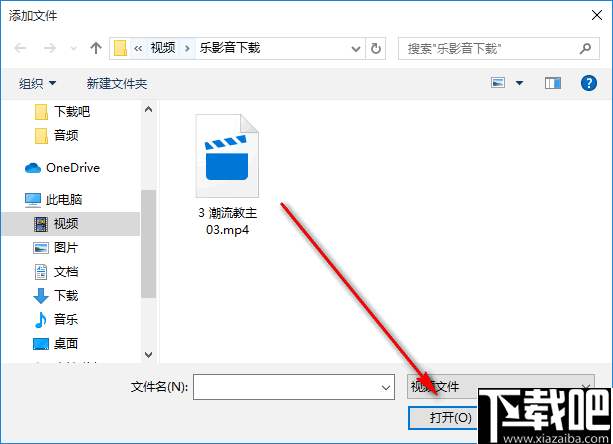Open the 组织 menu
613x444 pixels.
click(38, 83)
